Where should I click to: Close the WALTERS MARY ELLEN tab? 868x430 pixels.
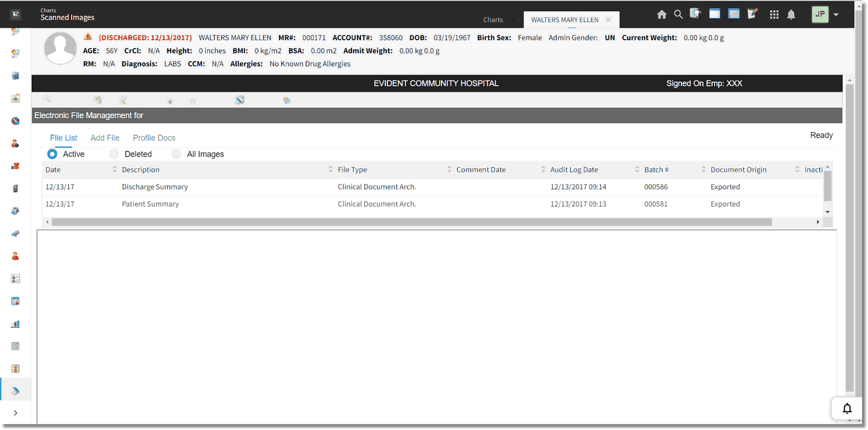pos(608,20)
